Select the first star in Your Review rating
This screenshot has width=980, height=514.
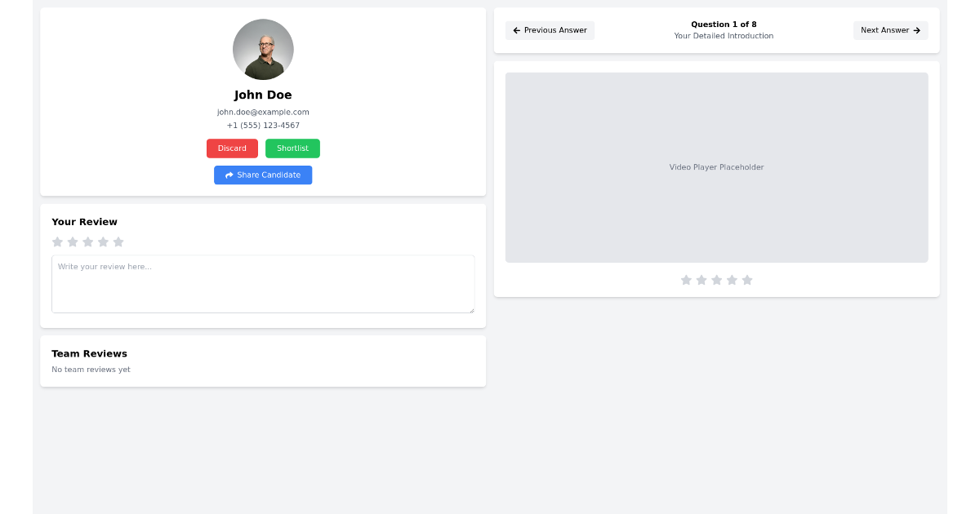pyautogui.click(x=57, y=241)
